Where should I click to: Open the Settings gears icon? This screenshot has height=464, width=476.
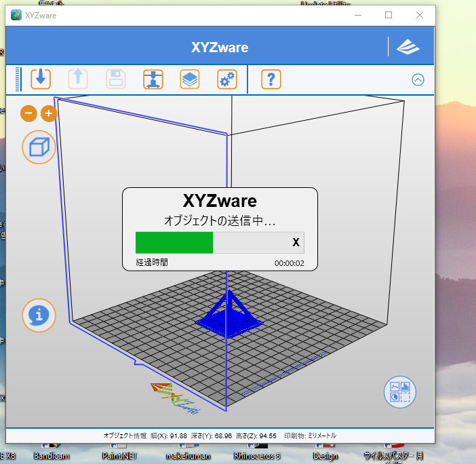[227, 79]
